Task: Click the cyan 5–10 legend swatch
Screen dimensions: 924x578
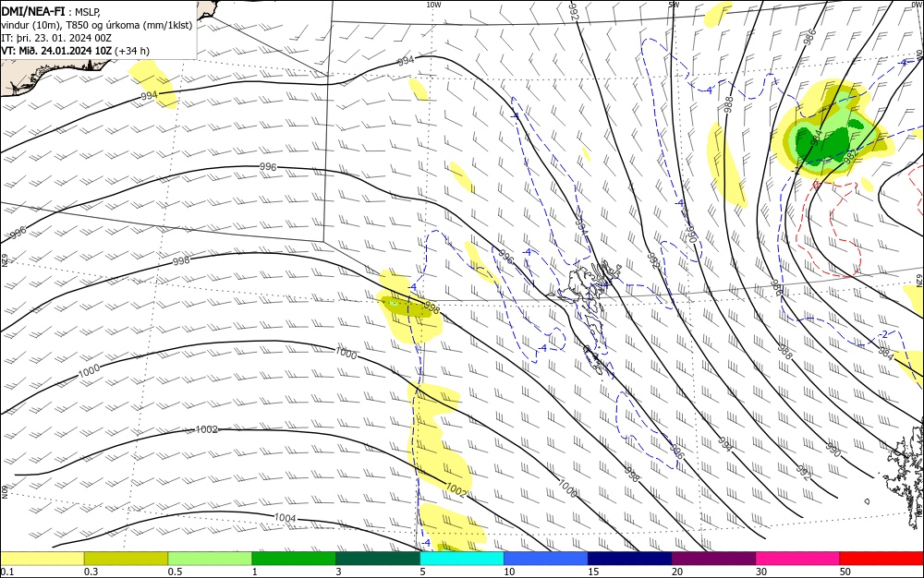Action: pyautogui.click(x=462, y=559)
